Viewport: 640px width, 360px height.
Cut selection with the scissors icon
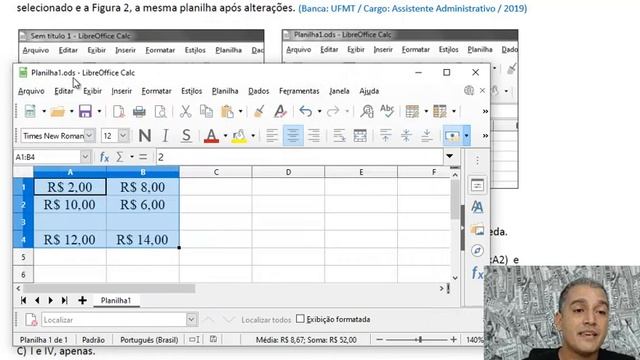point(185,111)
